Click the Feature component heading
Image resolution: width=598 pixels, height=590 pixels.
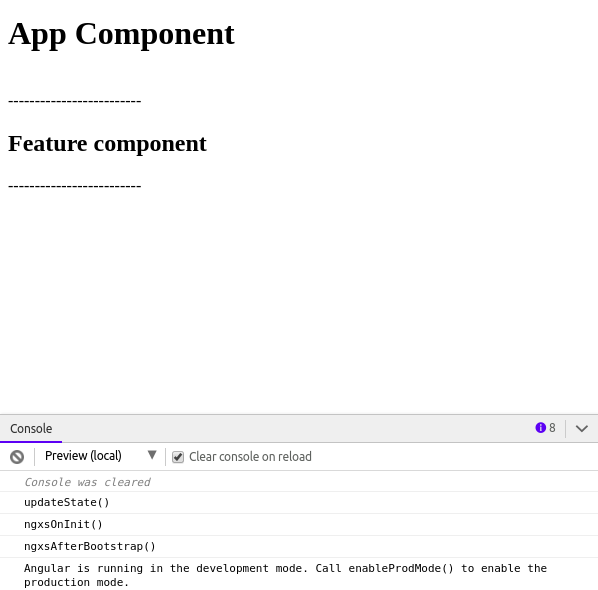(107, 144)
